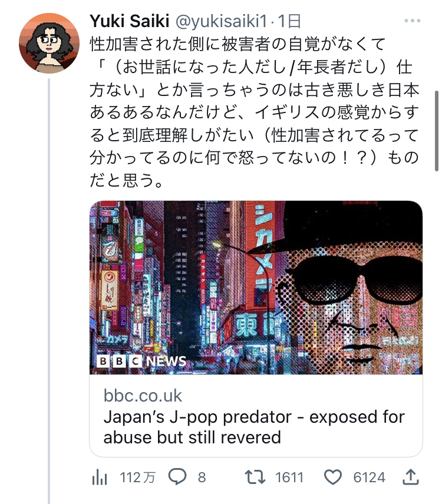The height and width of the screenshot is (504, 442).
Task: Click Yuki Saiki's pixel-art profile avatar
Action: 50,44
